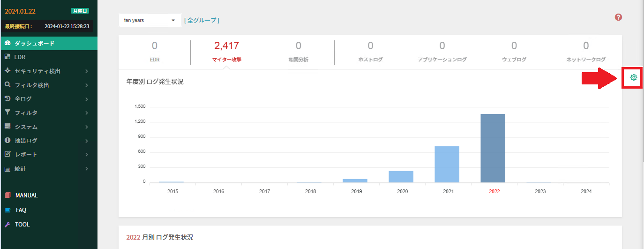644x249 pixels.
Task: Select the 2022 bar in the chart
Action: (x=493, y=148)
